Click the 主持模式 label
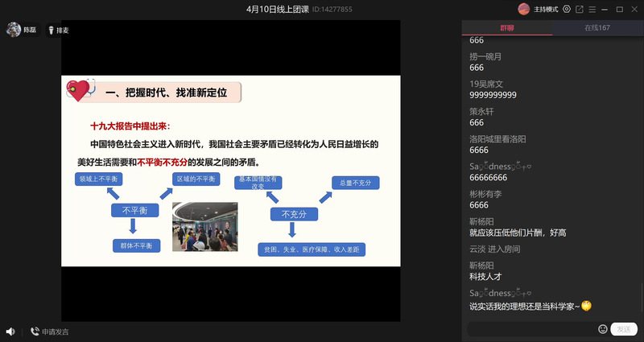The height and width of the screenshot is (342, 644). [x=547, y=10]
